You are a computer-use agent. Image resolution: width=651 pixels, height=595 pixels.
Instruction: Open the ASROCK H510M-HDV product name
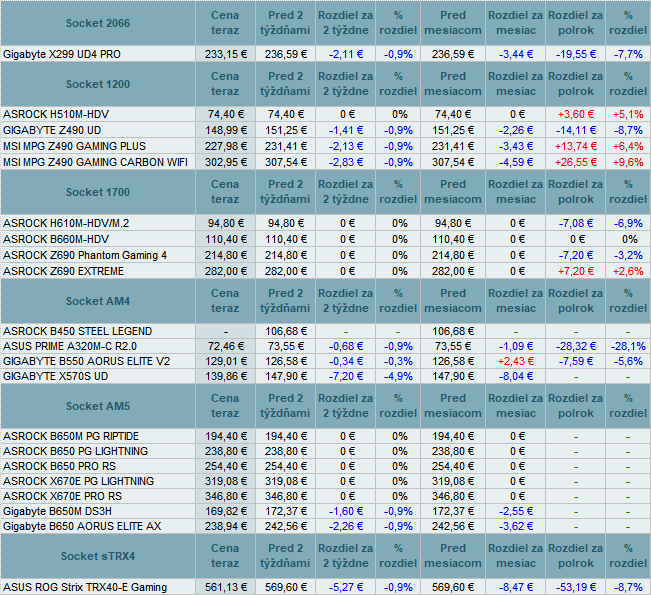56,115
